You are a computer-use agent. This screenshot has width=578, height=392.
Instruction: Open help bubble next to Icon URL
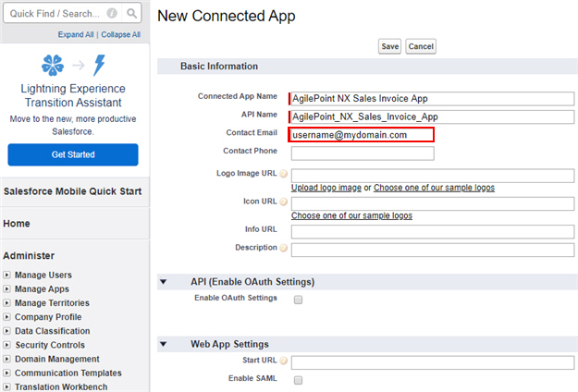pyautogui.click(x=283, y=202)
